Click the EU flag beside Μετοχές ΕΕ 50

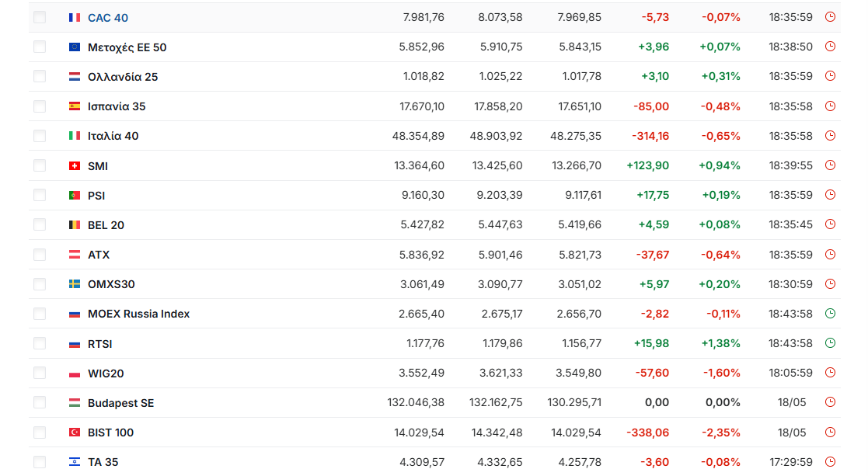74,47
